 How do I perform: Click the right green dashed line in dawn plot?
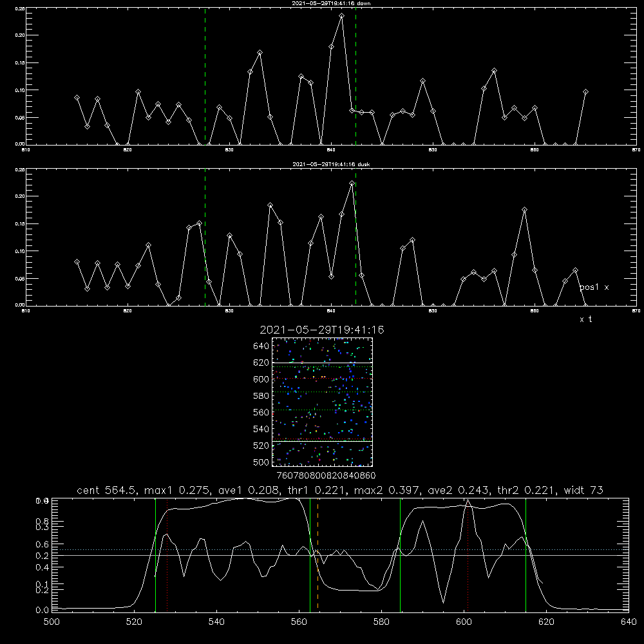[x=355, y=76]
